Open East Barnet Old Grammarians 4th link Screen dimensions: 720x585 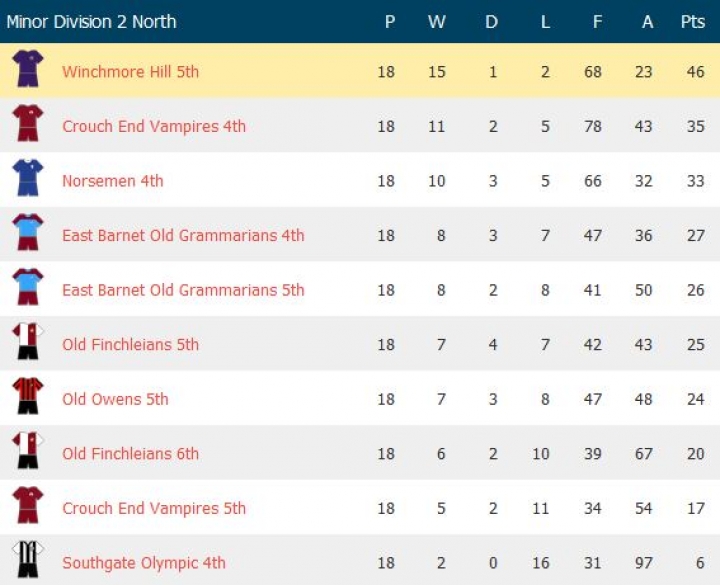[x=183, y=236]
